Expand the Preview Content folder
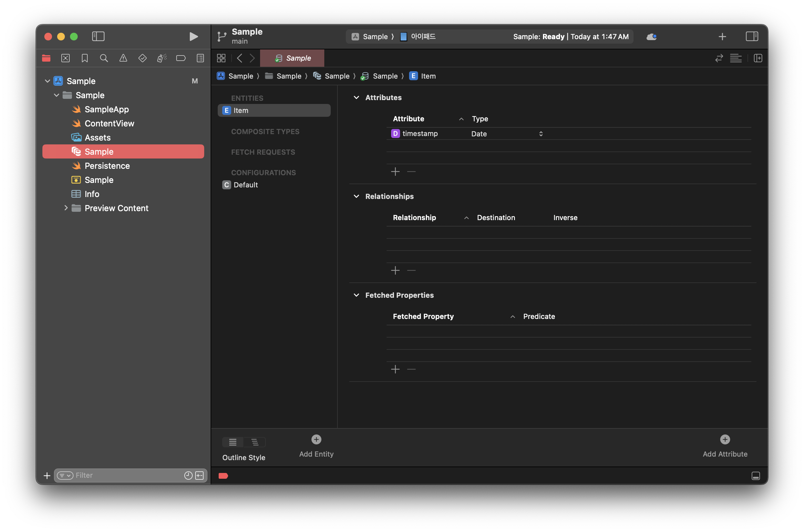 point(66,208)
